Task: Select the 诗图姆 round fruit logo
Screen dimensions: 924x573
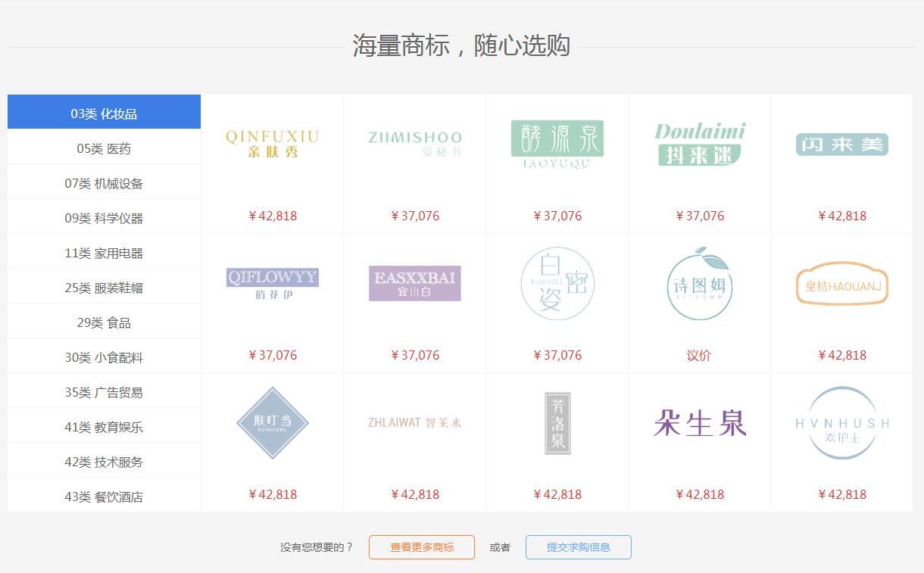Action: pyautogui.click(x=700, y=283)
